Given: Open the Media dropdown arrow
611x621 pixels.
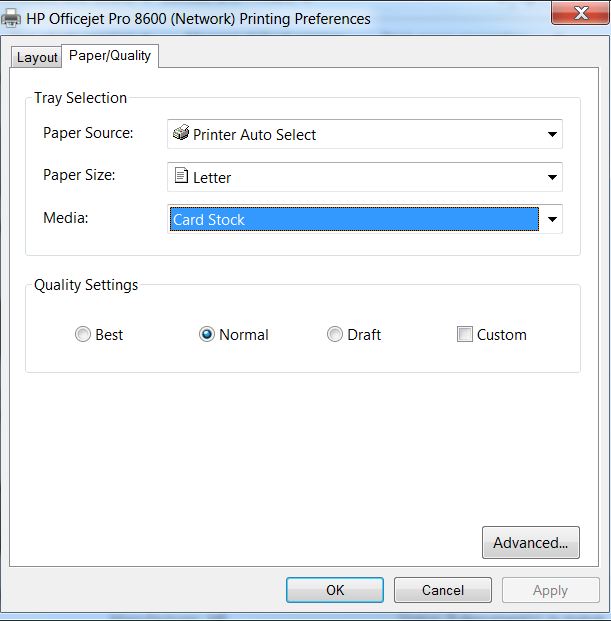Looking at the screenshot, I should 552,219.
